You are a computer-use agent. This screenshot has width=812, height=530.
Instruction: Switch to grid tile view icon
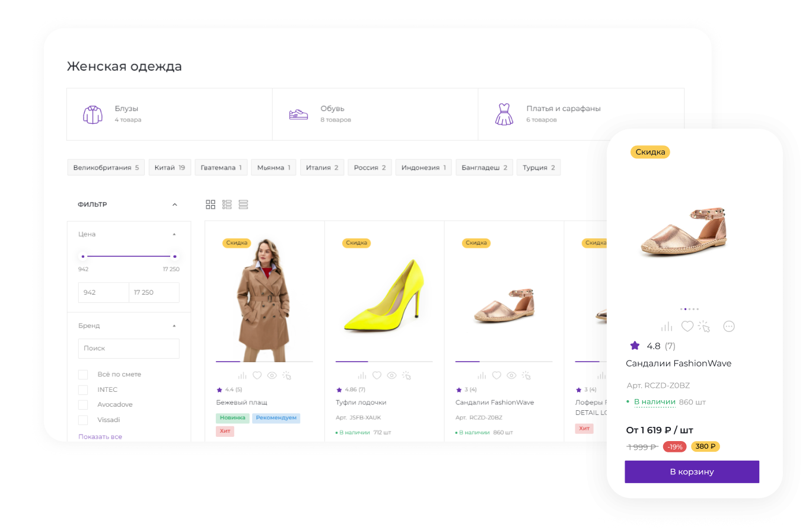[x=211, y=205]
